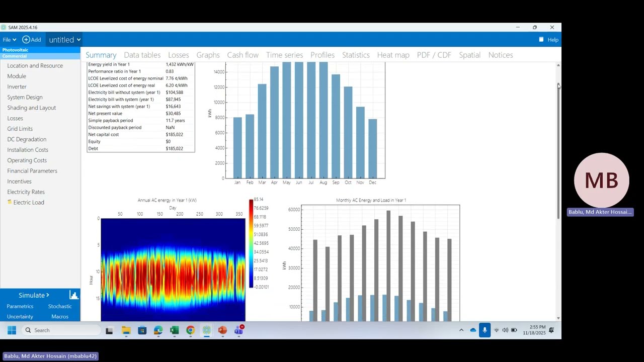Screen dimensions: 644x362
Task: View the Notices tab
Action: (501, 55)
